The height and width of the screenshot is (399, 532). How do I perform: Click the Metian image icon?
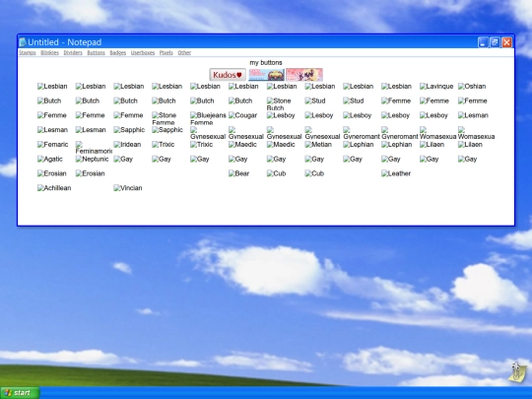pyautogui.click(x=318, y=145)
